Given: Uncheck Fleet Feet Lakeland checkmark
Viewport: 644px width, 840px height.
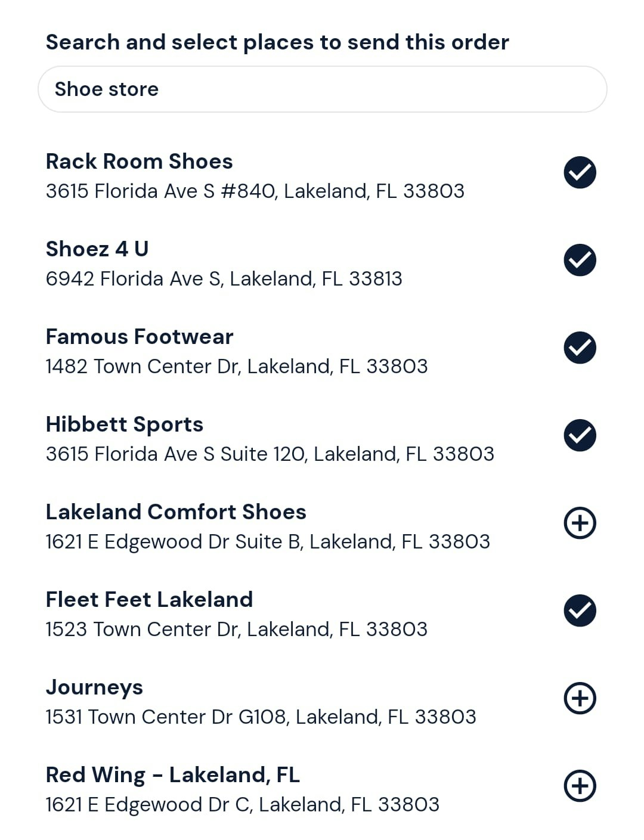Looking at the screenshot, I should click(x=580, y=610).
